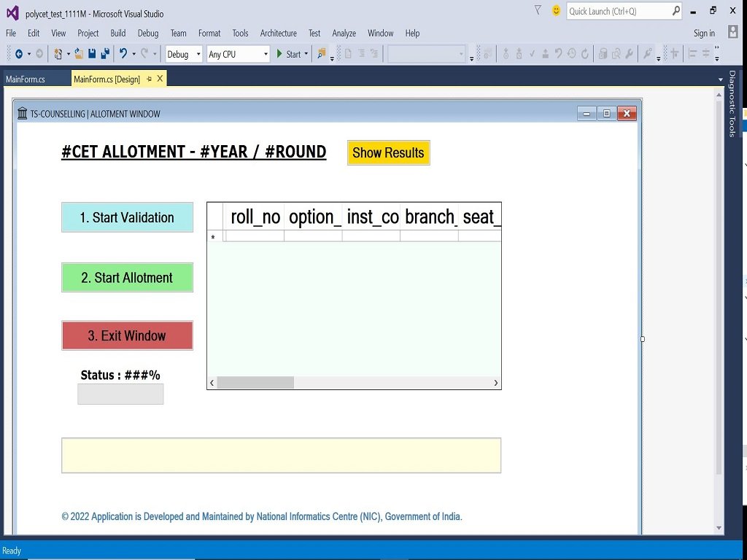
Task: Switch to the MainForm.cs code tab
Action: coord(26,79)
